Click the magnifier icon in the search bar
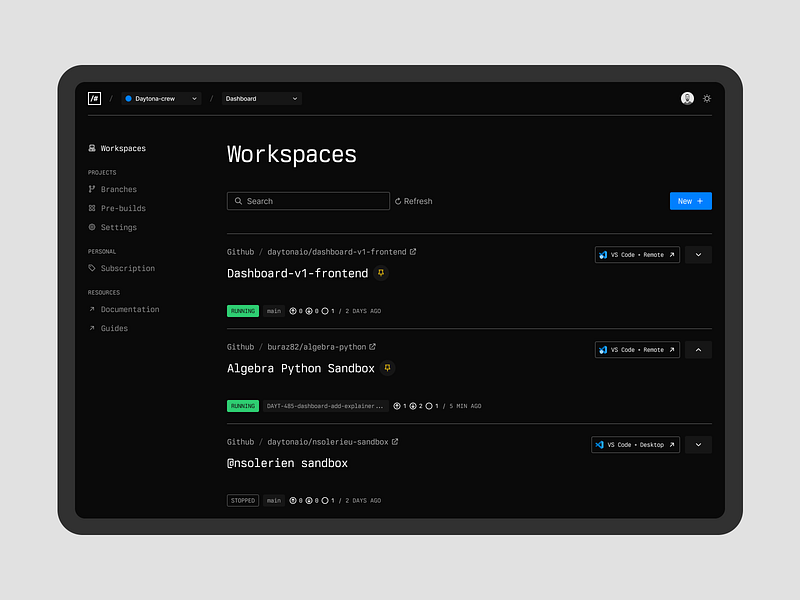This screenshot has width=800, height=600. pos(238,201)
